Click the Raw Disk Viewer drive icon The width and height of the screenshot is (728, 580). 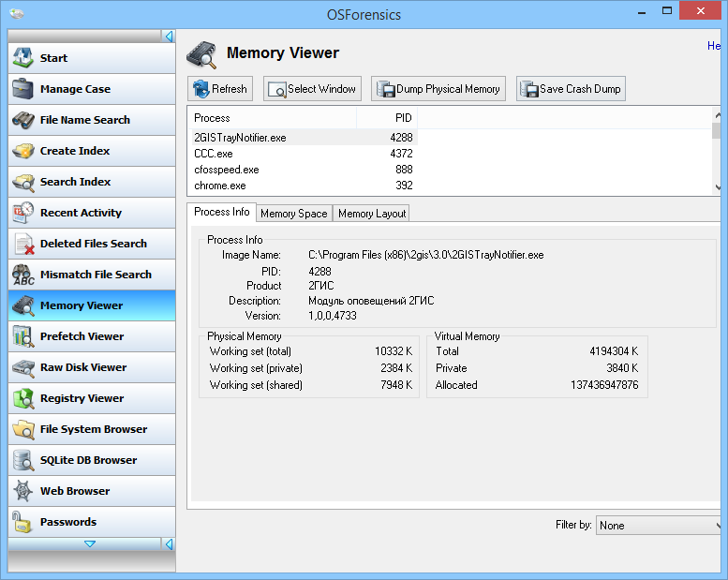pyautogui.click(x=22, y=368)
